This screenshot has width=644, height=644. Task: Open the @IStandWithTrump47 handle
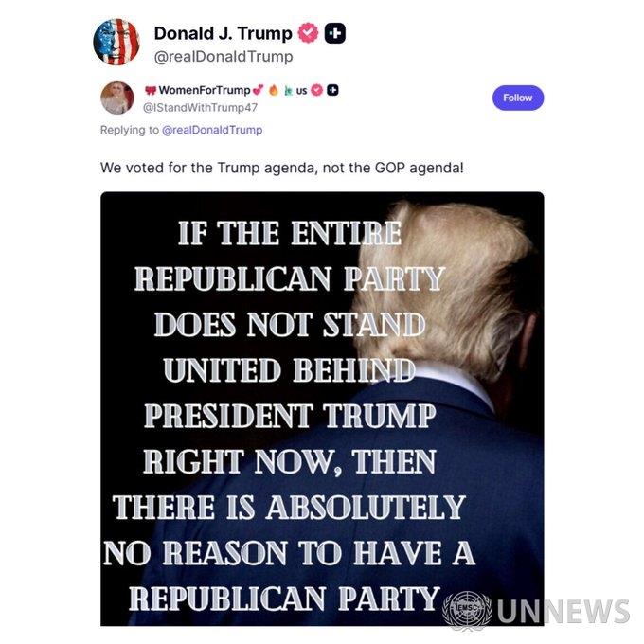(200, 108)
